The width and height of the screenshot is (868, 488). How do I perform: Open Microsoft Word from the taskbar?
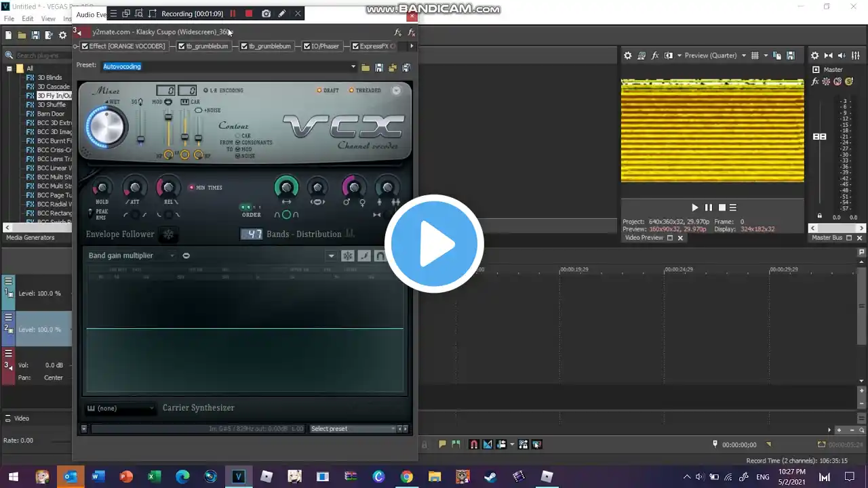[98, 476]
